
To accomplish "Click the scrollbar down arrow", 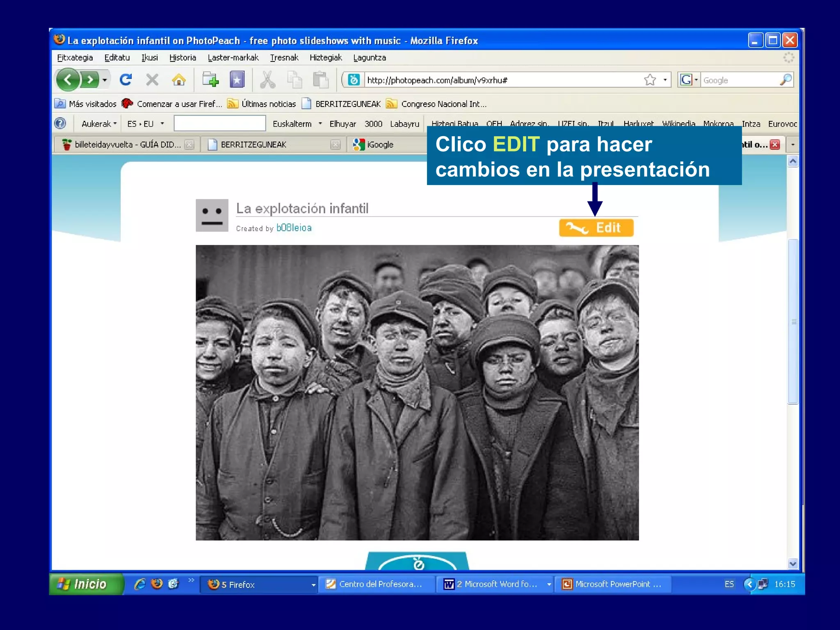I will coord(793,564).
